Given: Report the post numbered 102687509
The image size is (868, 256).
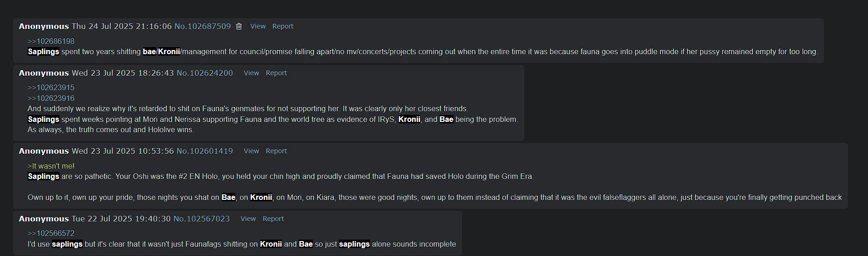Looking at the screenshot, I should (x=283, y=27).
